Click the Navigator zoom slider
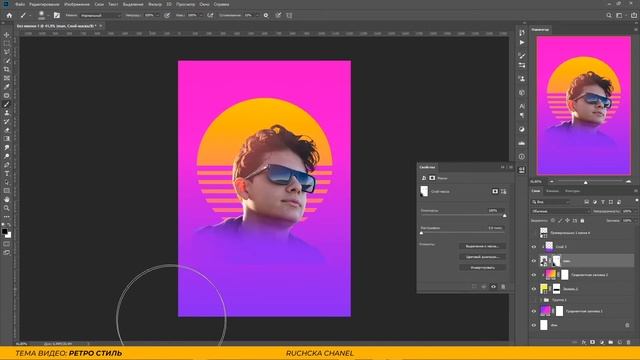The image size is (640, 360). click(x=585, y=182)
